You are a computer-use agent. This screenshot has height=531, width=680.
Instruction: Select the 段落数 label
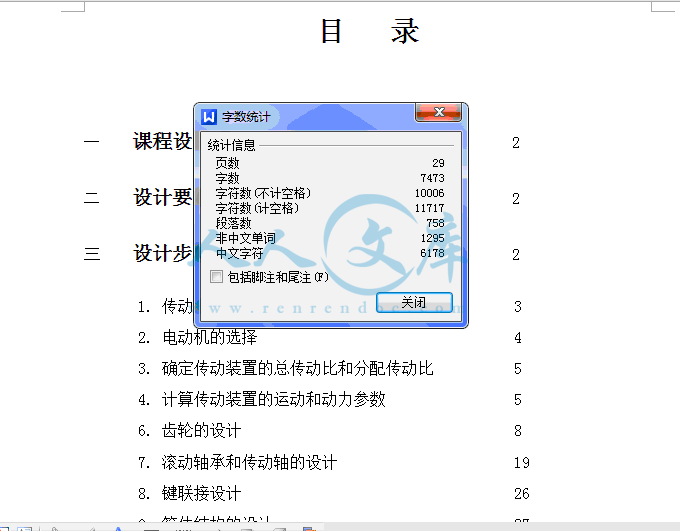233,223
